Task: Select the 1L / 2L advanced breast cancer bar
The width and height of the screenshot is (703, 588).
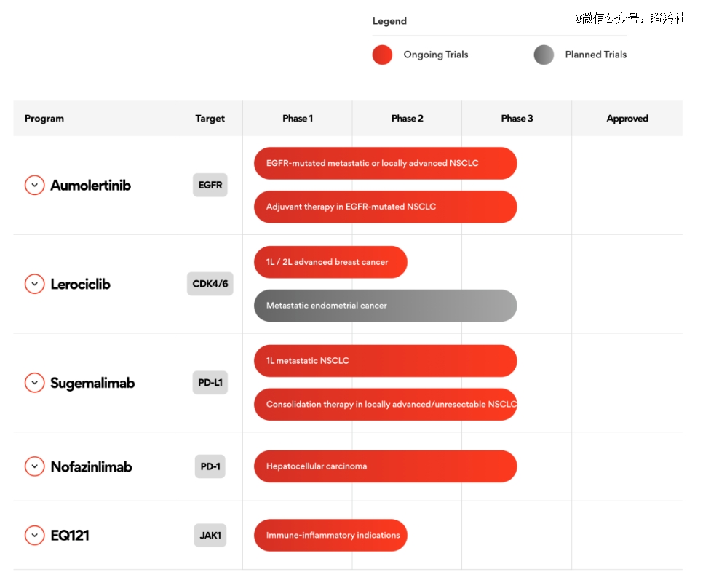Action: point(330,262)
